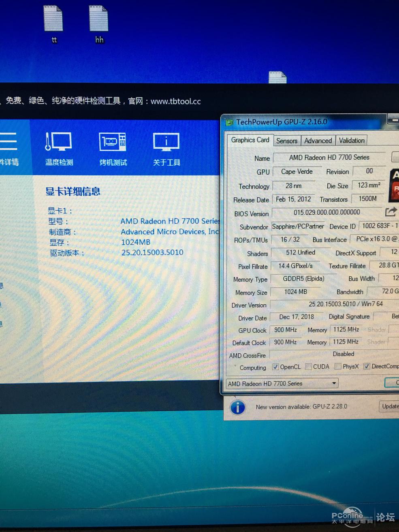Toggle the DirectCompute checkbox
The width and height of the screenshot is (399, 532).
(367, 366)
